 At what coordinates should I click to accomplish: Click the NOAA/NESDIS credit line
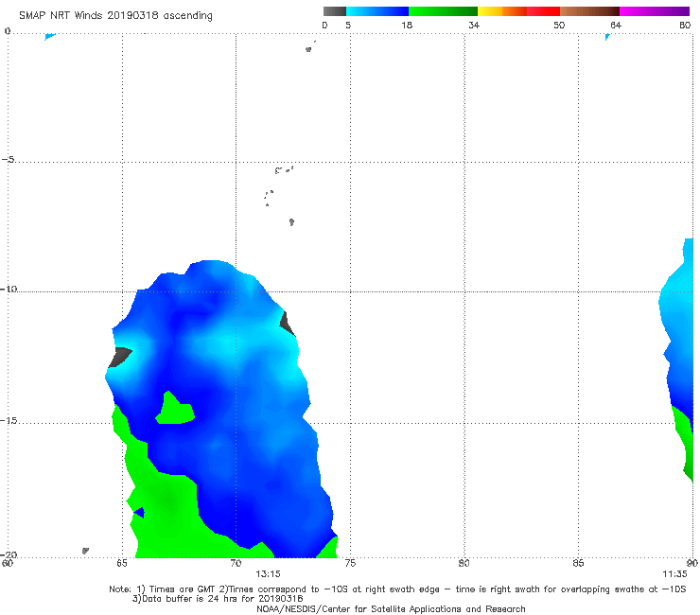click(391, 609)
